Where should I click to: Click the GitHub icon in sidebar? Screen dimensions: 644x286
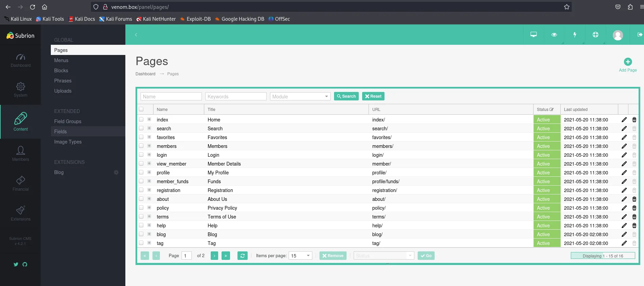pyautogui.click(x=25, y=264)
